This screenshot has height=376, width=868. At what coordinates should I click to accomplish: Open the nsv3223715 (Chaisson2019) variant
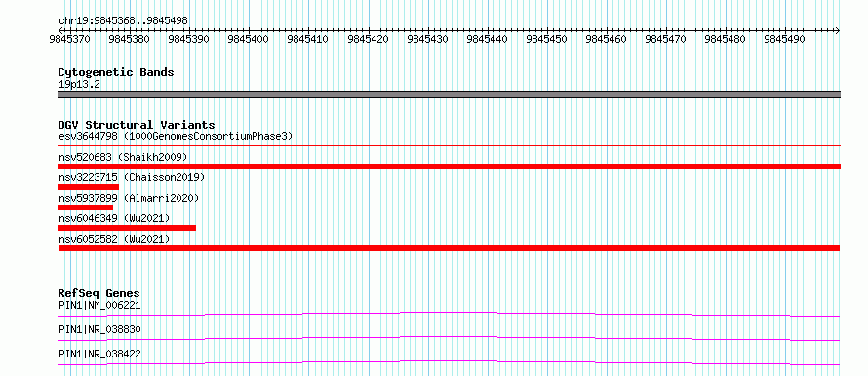132,177
